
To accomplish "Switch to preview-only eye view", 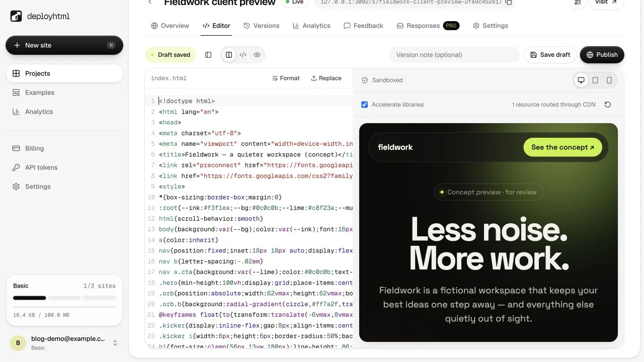I will coord(257,55).
